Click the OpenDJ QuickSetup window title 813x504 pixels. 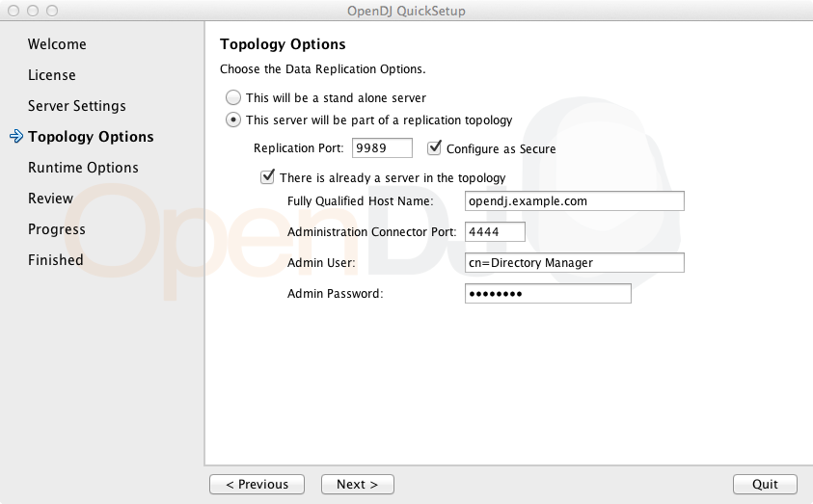pos(406,11)
